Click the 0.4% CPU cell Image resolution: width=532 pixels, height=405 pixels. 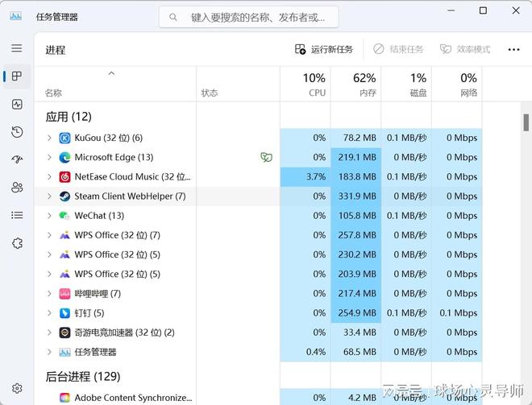coord(305,352)
